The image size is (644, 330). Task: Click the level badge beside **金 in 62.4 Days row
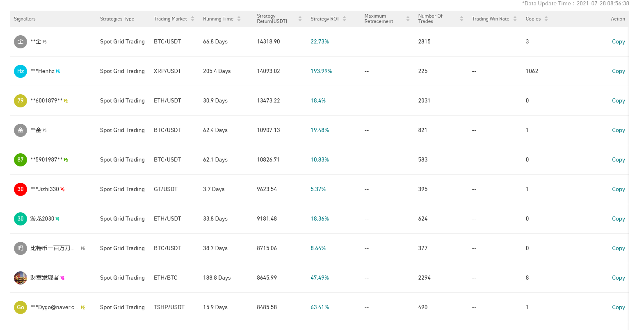[44, 130]
